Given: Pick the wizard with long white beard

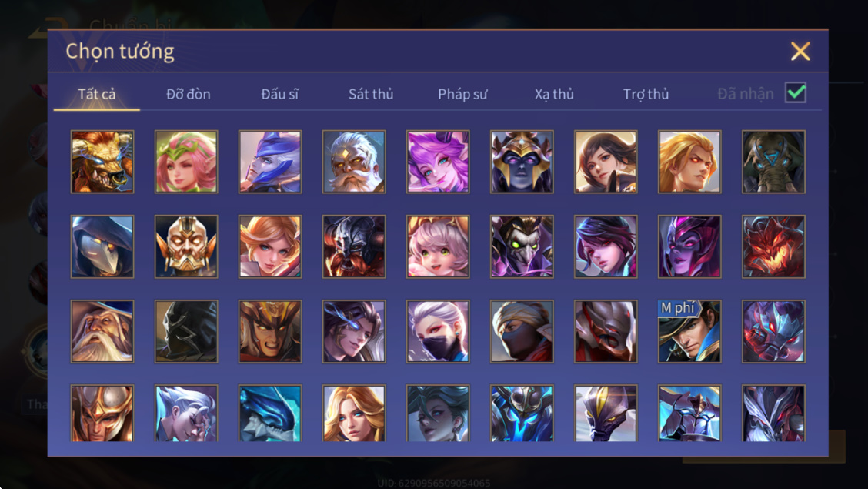Looking at the screenshot, I should coord(102,331).
